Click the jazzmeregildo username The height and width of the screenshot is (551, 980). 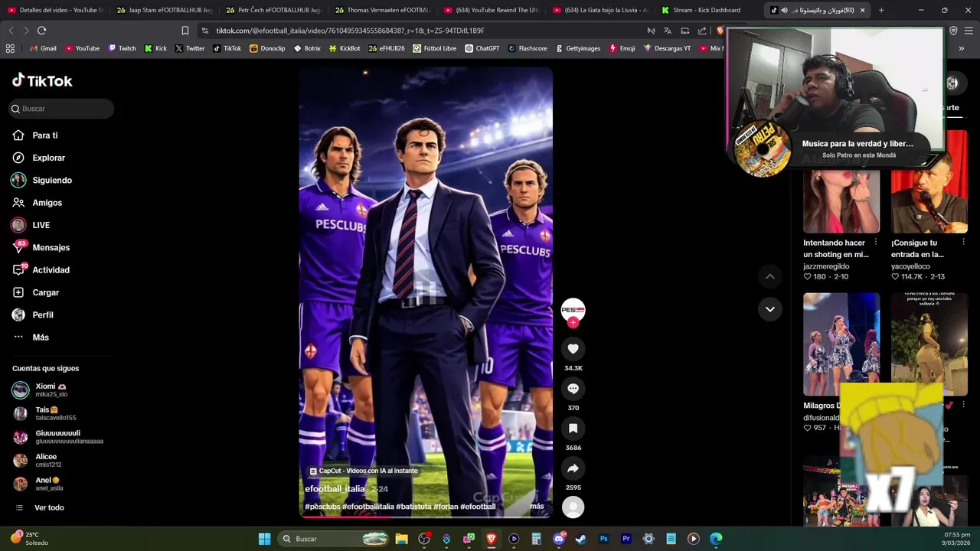point(826,266)
